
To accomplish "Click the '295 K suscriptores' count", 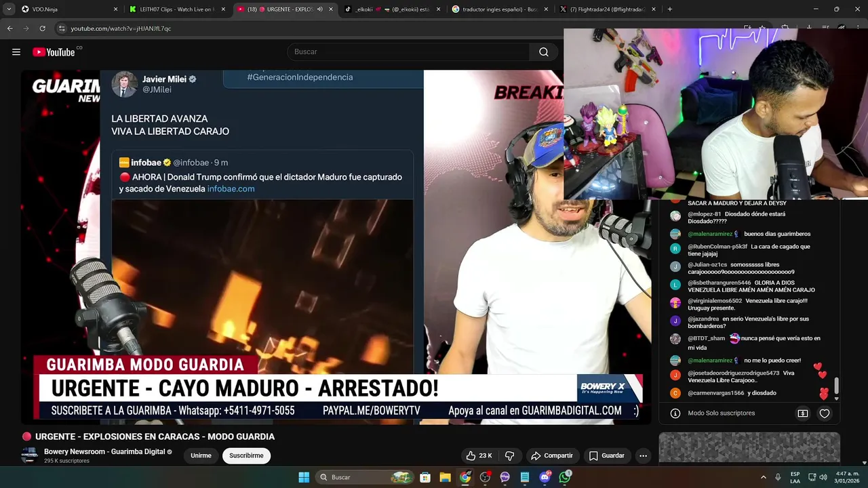I will tap(66, 461).
